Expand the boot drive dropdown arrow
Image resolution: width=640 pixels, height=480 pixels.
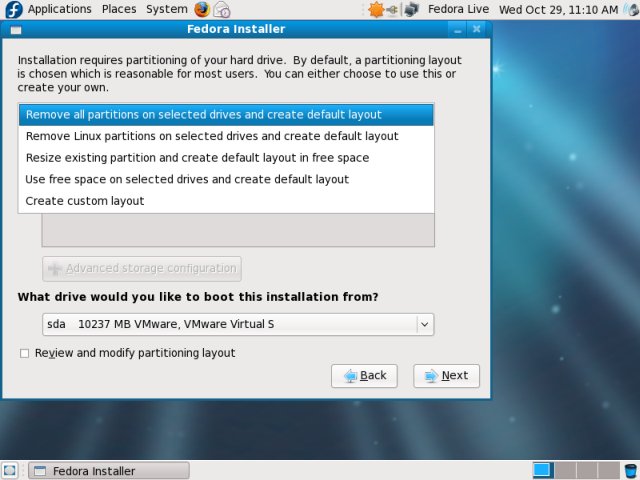(424, 324)
